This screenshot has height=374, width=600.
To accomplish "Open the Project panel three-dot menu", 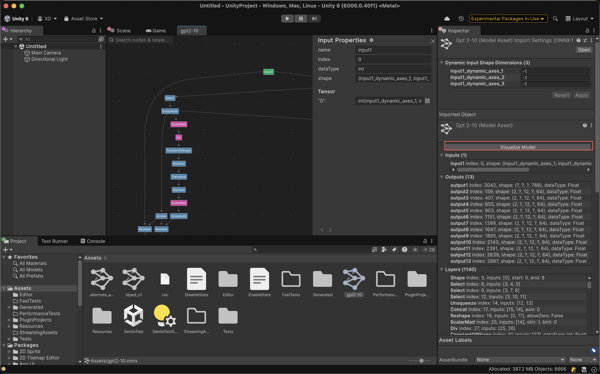I will 432,241.
